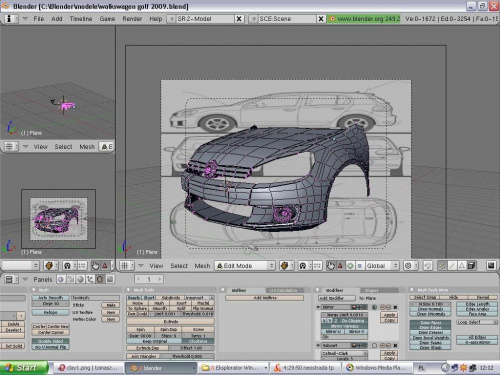
Task: Open the Global orientation dropdown
Action: [x=382, y=266]
